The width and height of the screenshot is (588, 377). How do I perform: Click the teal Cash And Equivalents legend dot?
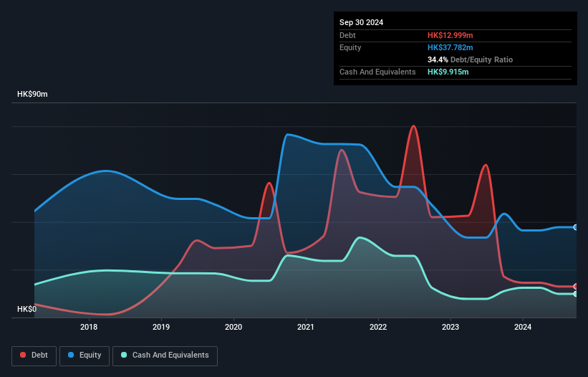[x=124, y=355]
